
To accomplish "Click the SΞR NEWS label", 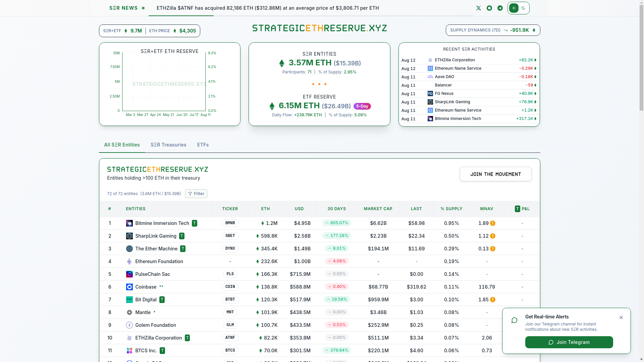I will (x=123, y=8).
